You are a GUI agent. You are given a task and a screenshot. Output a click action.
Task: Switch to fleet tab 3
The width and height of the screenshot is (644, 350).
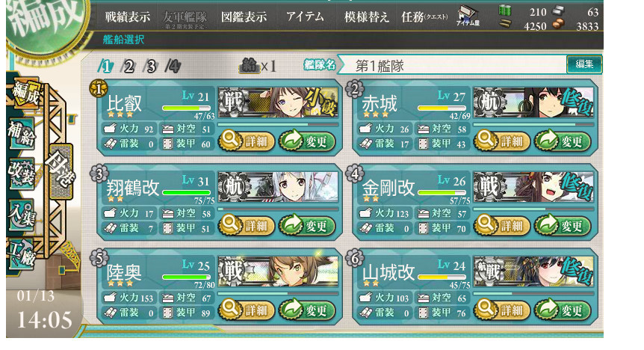click(x=151, y=67)
